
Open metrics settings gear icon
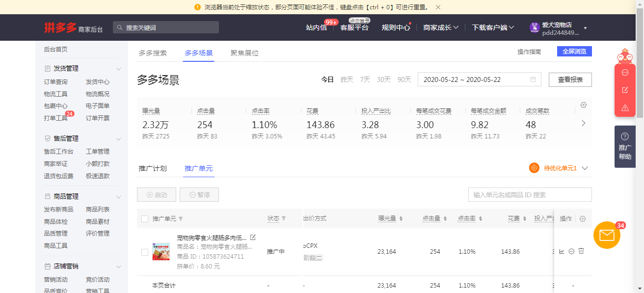[583, 105]
